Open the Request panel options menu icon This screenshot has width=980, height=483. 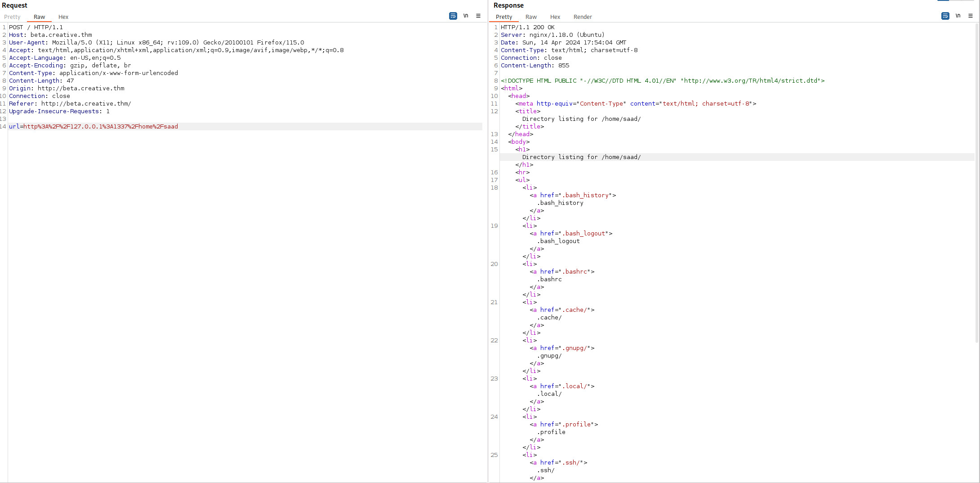478,16
